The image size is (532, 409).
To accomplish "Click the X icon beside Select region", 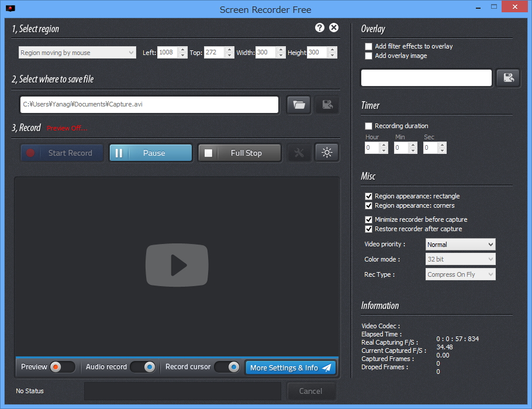I will [x=334, y=28].
